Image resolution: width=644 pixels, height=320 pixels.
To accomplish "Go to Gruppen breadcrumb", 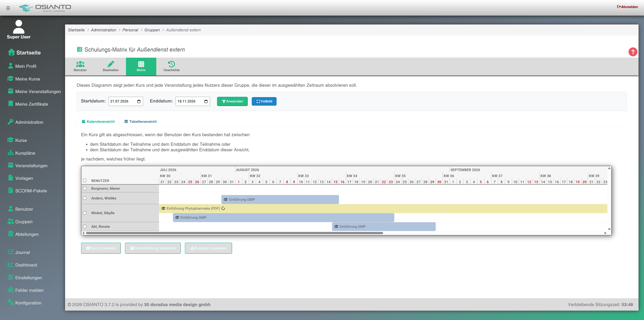I will coord(152,30).
